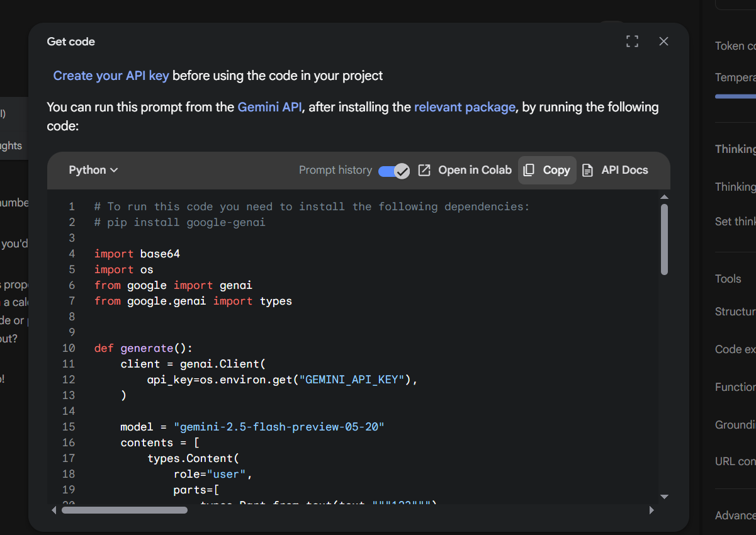Click the document icon beside API Docs
756x535 pixels.
tap(588, 170)
